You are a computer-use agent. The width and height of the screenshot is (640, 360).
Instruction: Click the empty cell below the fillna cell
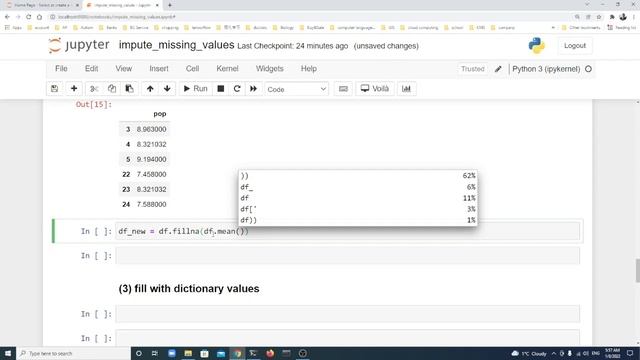347,256
